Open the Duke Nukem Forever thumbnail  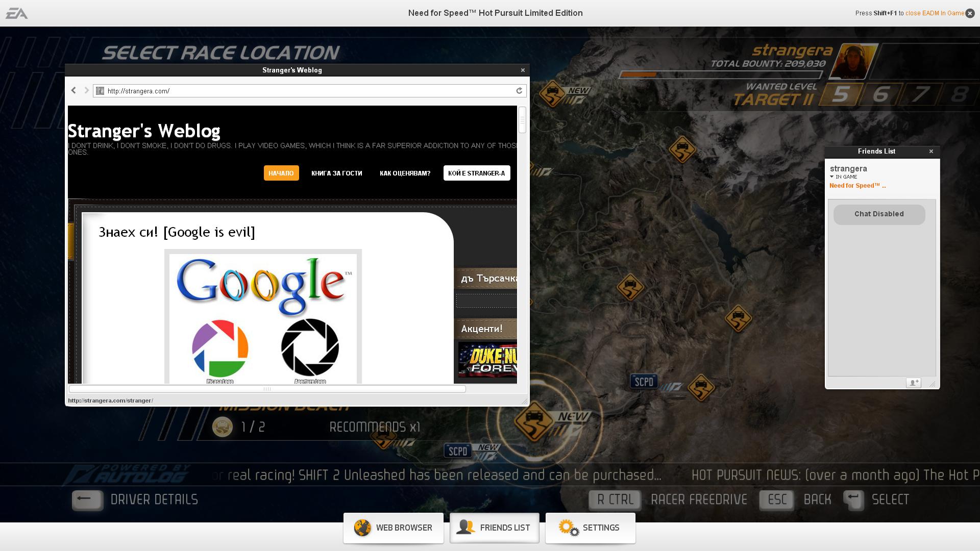tap(487, 360)
